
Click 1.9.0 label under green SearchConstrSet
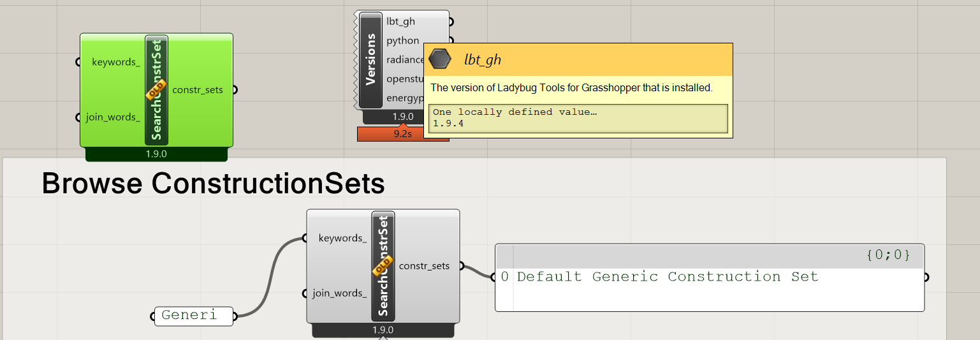coord(156,154)
